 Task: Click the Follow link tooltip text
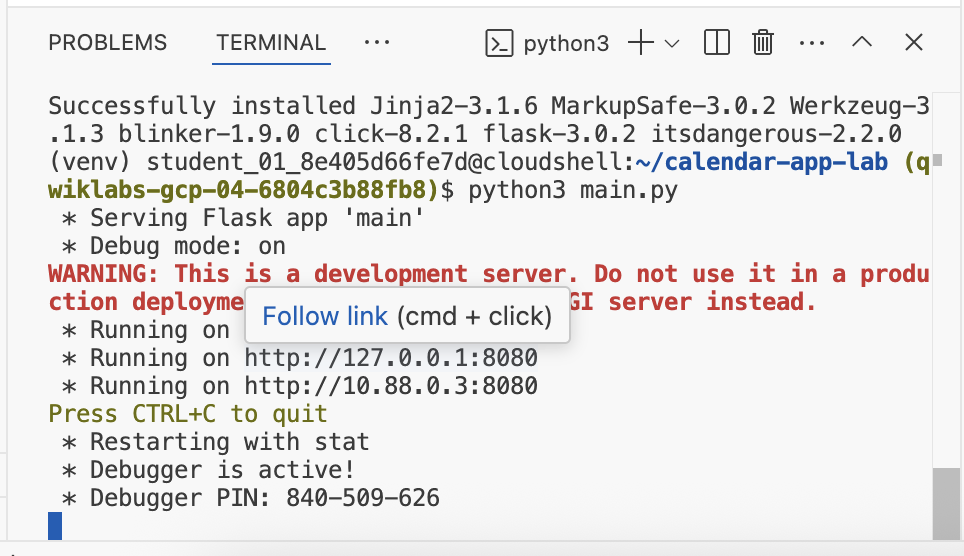(x=324, y=317)
